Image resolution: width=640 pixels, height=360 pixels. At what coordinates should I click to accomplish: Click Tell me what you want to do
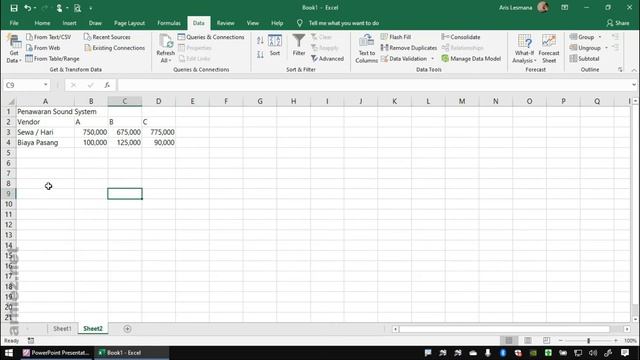click(344, 23)
